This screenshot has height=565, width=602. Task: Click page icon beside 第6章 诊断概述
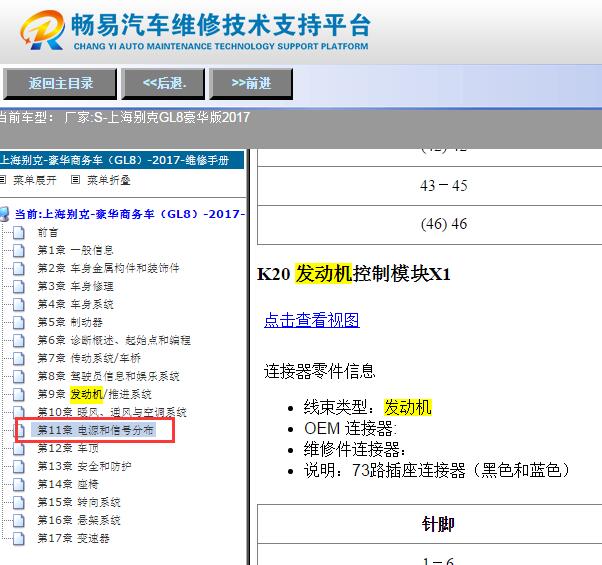pyautogui.click(x=18, y=340)
